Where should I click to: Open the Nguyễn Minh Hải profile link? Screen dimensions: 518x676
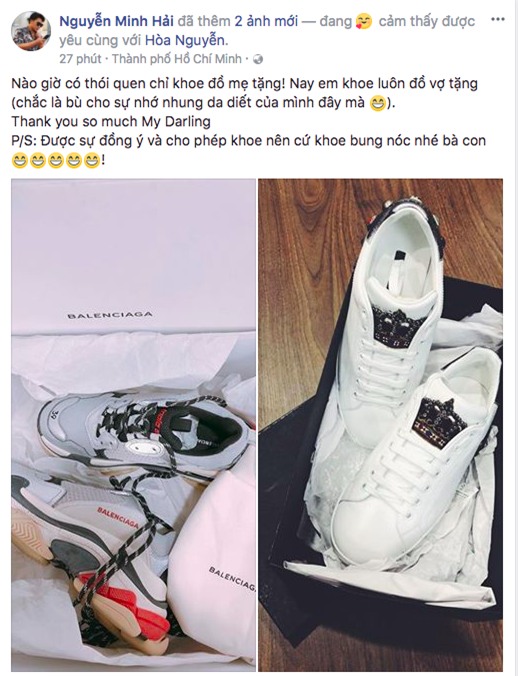point(116,21)
